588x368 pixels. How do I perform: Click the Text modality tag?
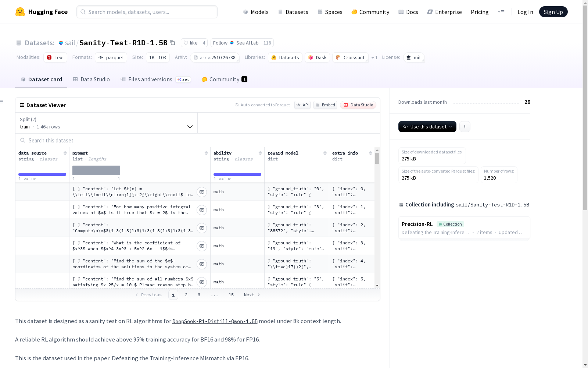pos(55,57)
